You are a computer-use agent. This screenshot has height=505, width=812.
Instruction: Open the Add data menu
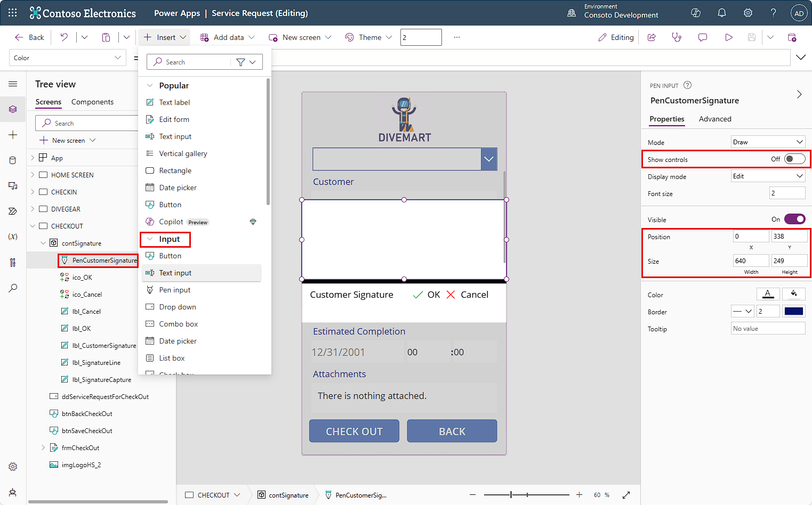tap(228, 37)
